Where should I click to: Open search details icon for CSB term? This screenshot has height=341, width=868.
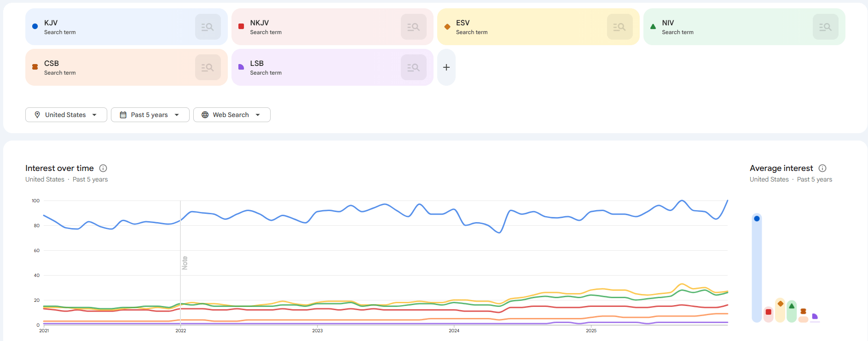click(x=208, y=67)
